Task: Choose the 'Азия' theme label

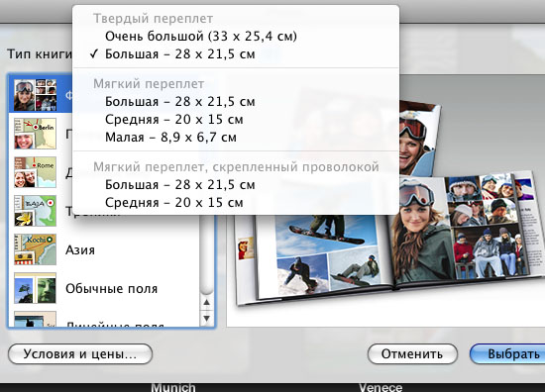Action: point(80,250)
